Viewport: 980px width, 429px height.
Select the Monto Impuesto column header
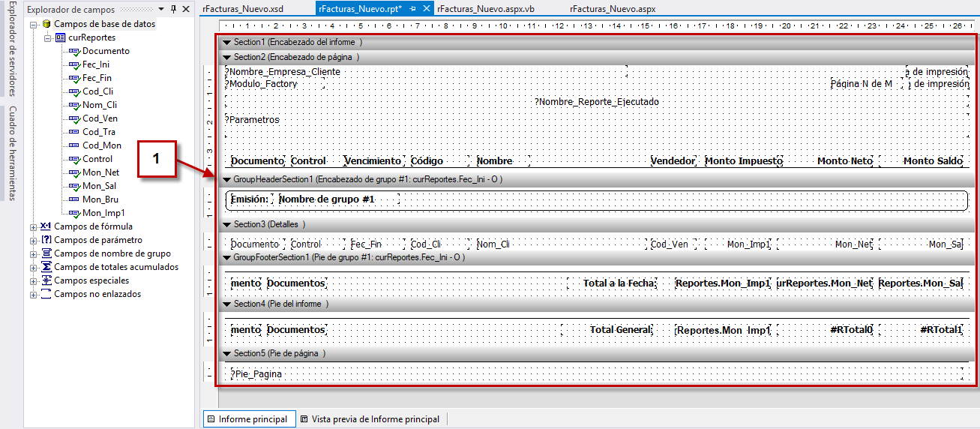[744, 161]
